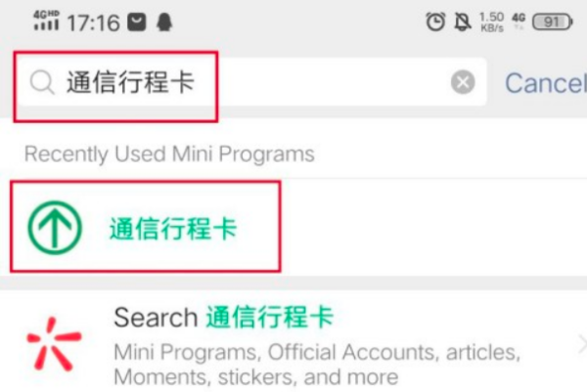Tap the 4G HD signal strength icon

coord(46,21)
